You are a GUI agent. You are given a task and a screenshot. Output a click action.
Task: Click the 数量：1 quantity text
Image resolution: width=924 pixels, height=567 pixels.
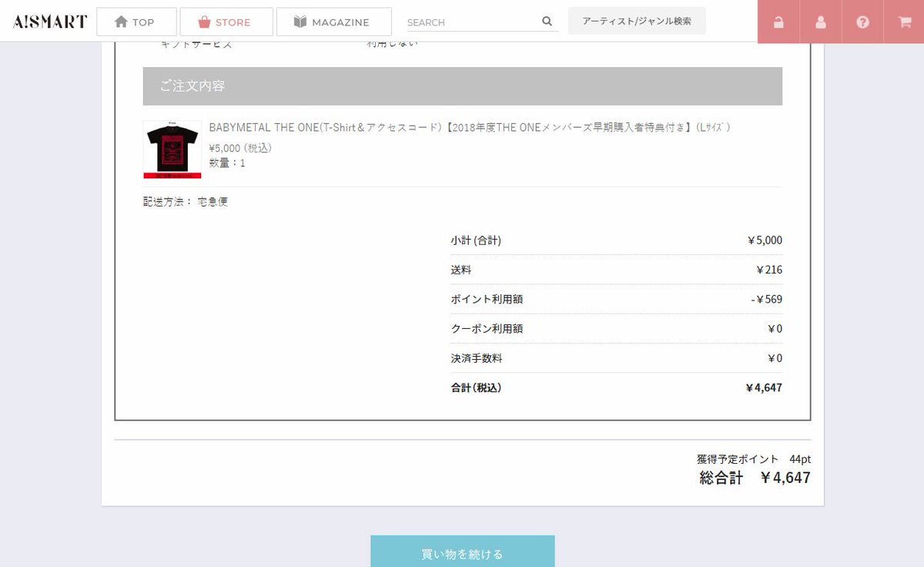pos(227,163)
